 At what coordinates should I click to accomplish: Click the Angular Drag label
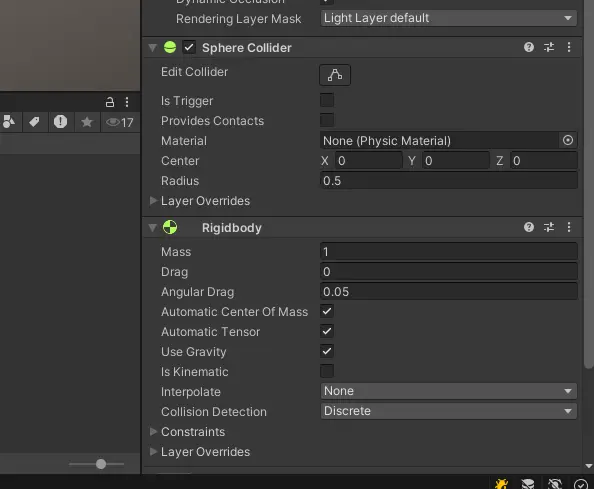coord(197,292)
